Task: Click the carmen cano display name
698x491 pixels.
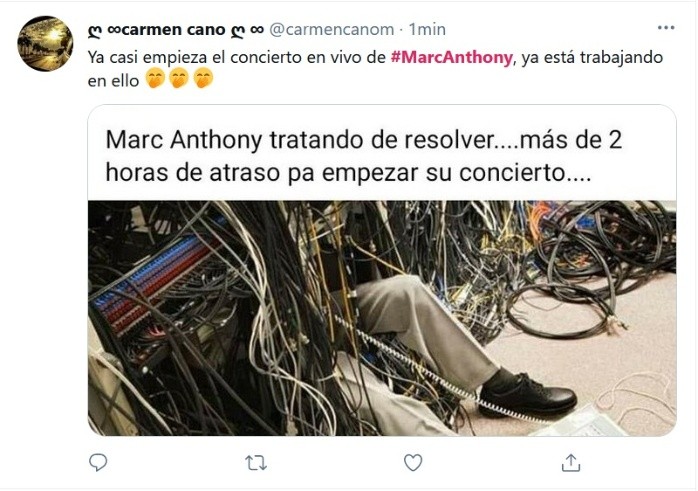Action: (x=176, y=29)
